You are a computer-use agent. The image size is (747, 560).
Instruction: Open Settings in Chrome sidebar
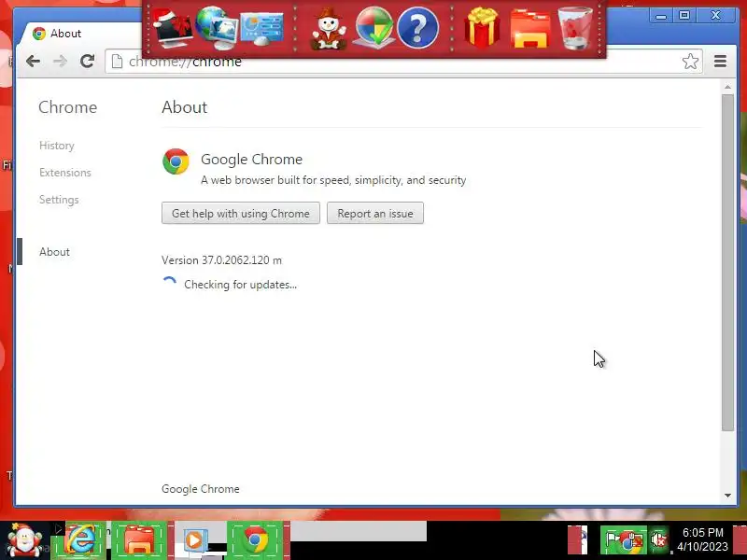coord(59,200)
